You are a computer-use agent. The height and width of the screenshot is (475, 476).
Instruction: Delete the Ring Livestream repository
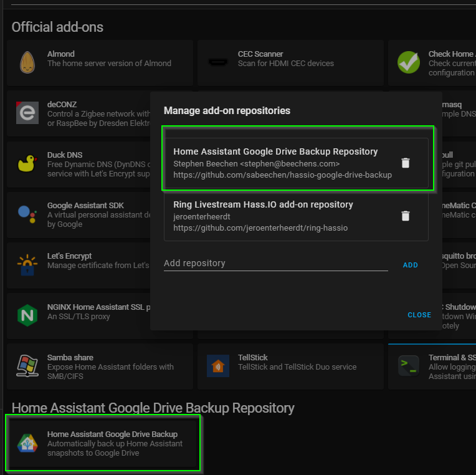point(405,216)
